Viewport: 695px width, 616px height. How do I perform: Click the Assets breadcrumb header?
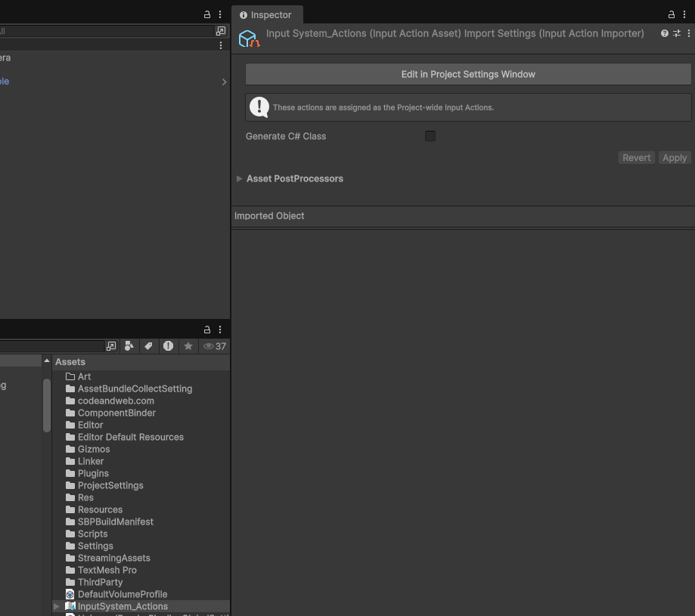(70, 362)
